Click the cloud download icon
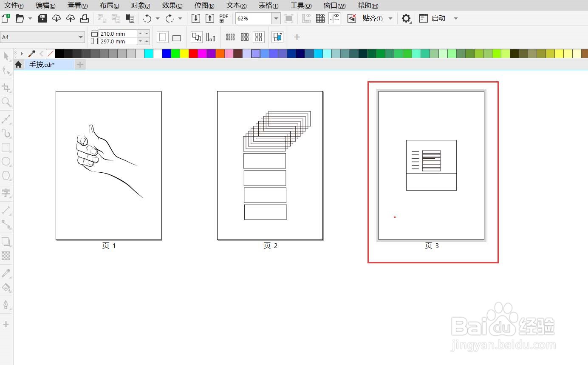588x365 pixels. [57, 18]
